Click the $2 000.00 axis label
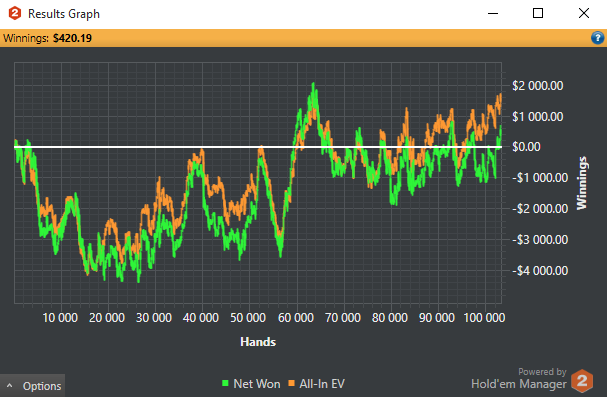 click(537, 86)
